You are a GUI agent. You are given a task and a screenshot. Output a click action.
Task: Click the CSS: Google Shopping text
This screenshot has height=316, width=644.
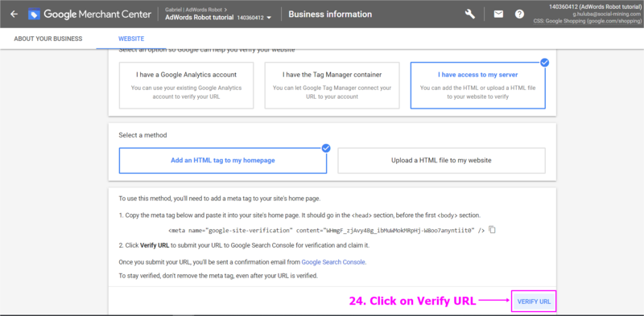587,21
